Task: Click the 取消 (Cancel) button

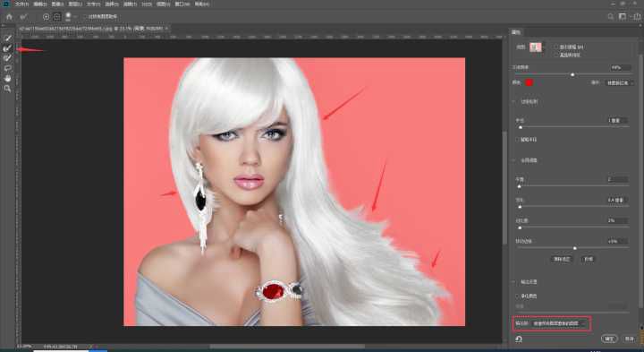Action: coord(629,339)
